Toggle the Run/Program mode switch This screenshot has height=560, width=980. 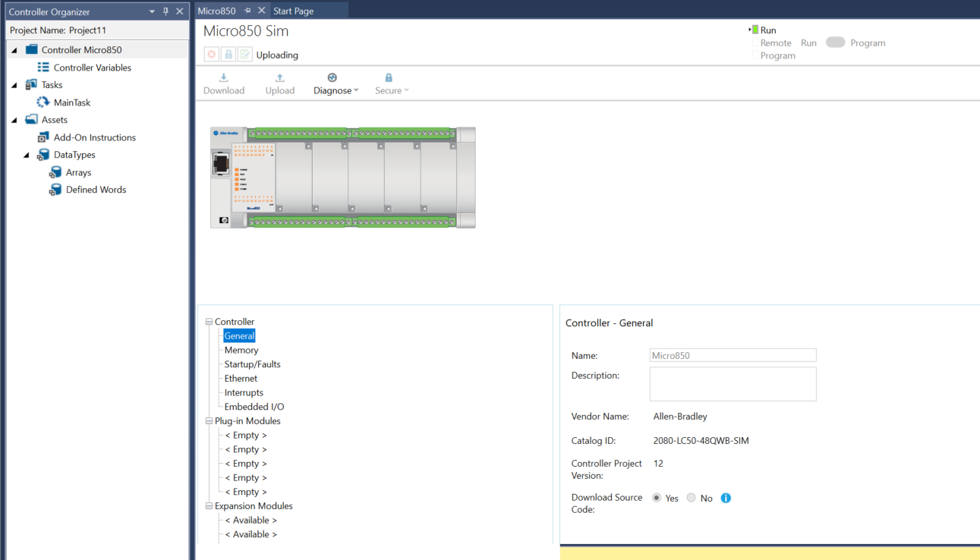tap(836, 42)
